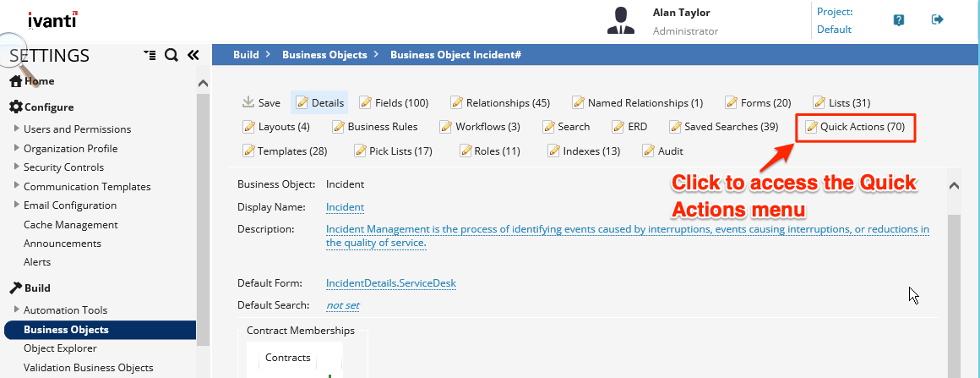Image resolution: width=980 pixels, height=378 pixels.
Task: Click the settings list view icon
Action: (x=150, y=55)
